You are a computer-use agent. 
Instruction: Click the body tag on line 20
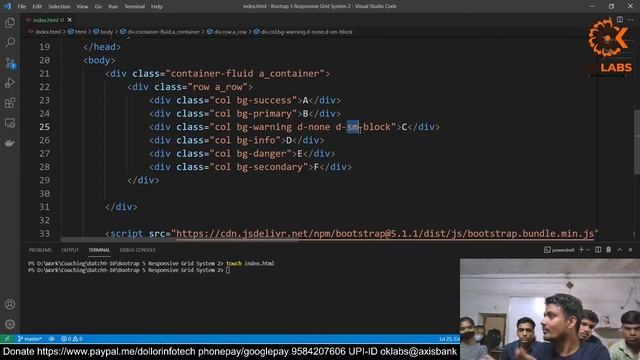pyautogui.click(x=99, y=60)
